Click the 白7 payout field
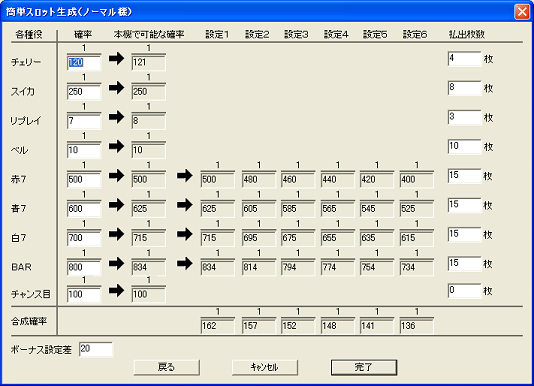The width and height of the screenshot is (534, 386). [x=465, y=234]
